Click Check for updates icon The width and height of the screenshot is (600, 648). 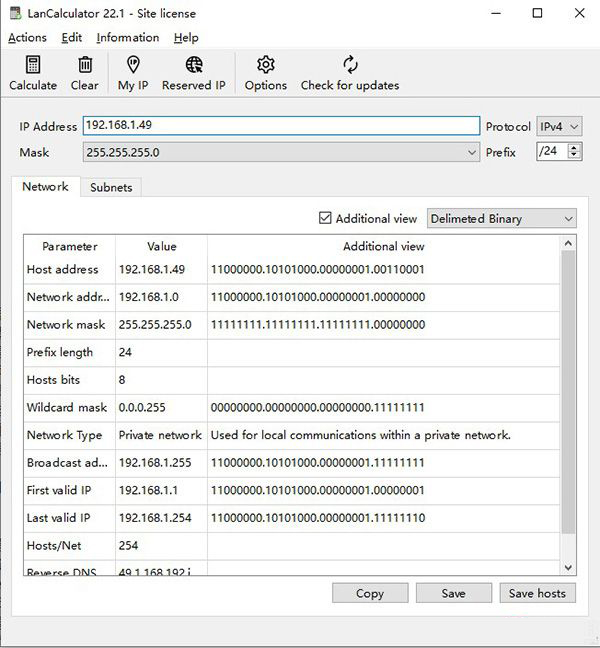[x=350, y=65]
